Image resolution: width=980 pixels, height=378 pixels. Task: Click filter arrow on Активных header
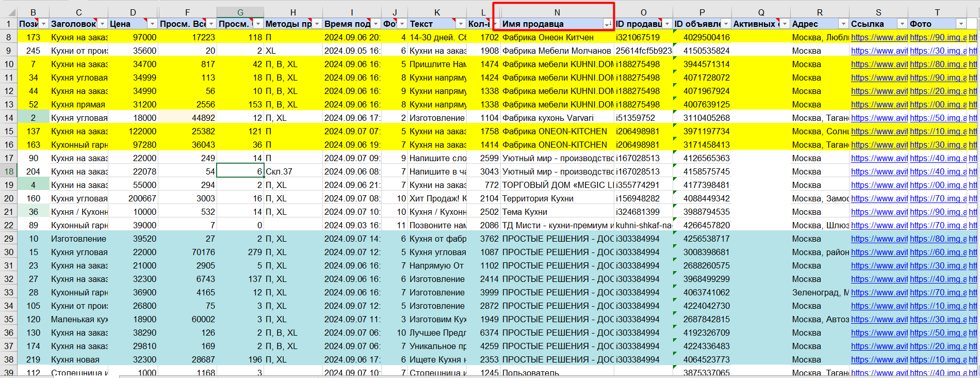coord(785,24)
